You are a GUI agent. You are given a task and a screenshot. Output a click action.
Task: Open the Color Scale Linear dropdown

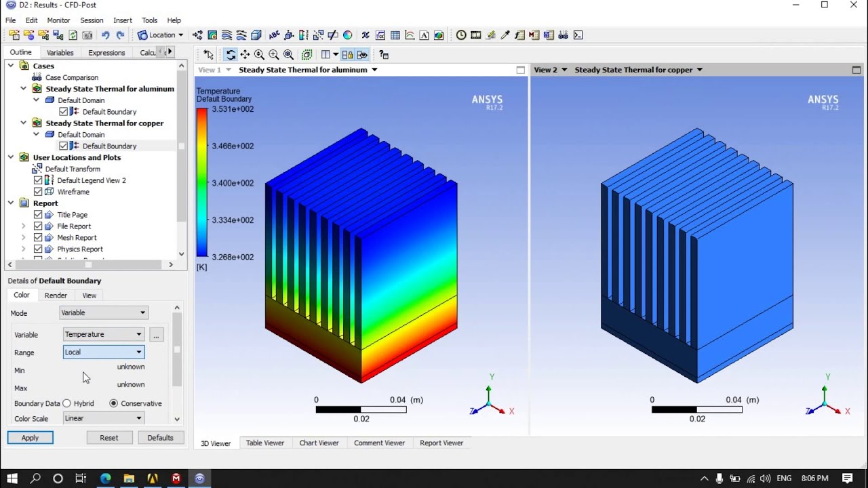pyautogui.click(x=104, y=418)
